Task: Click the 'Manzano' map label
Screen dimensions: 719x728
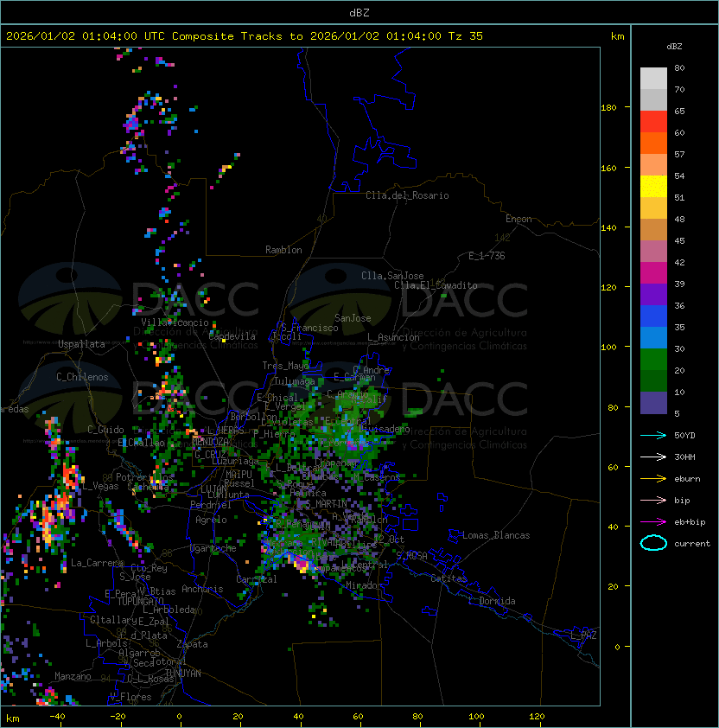Action: click(73, 676)
